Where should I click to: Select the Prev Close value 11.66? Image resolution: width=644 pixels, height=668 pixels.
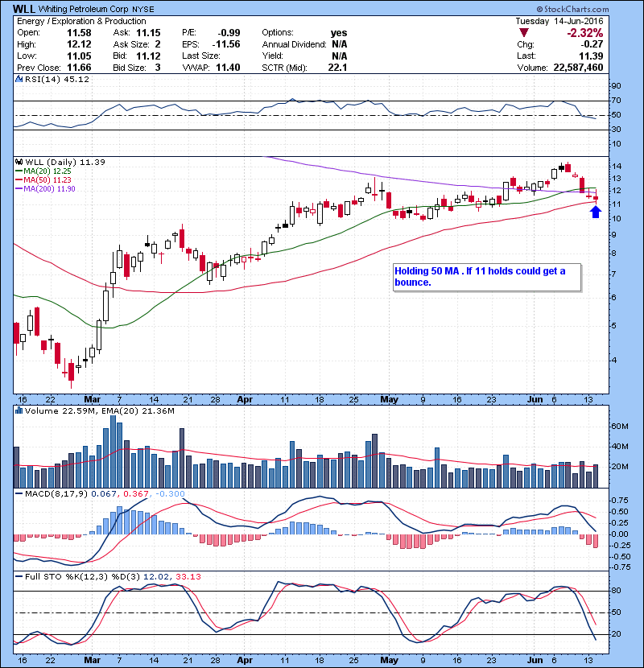click(79, 68)
